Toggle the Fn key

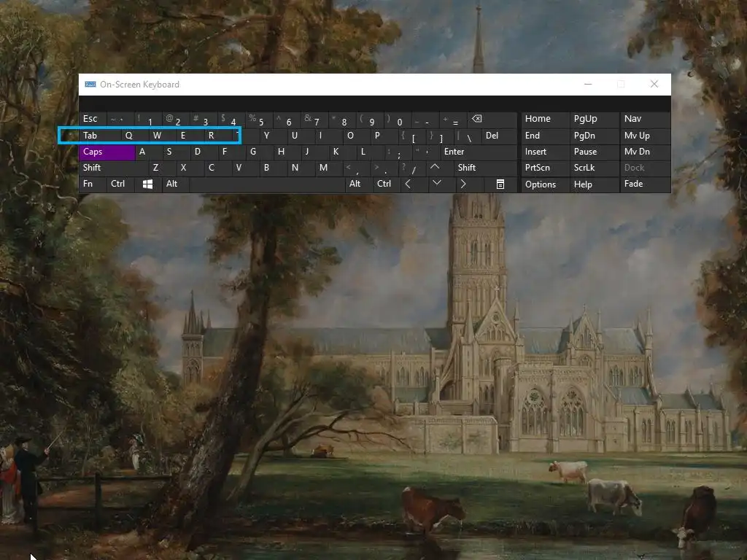[x=93, y=184]
